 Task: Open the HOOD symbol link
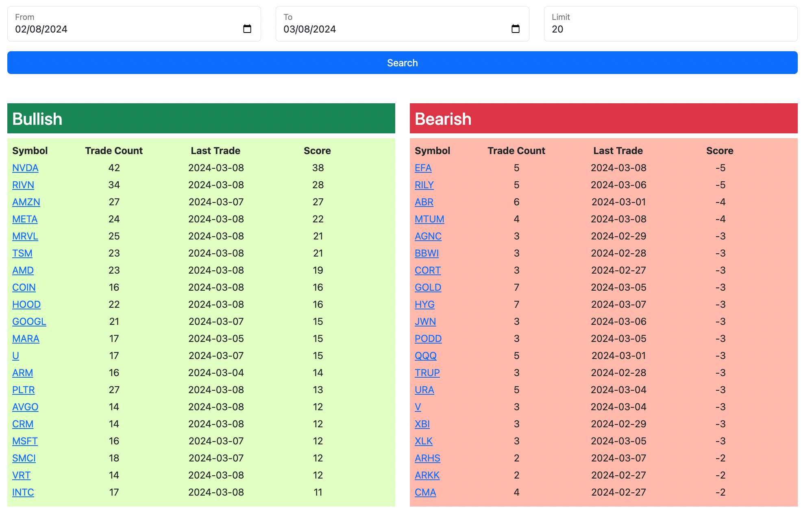tap(26, 305)
